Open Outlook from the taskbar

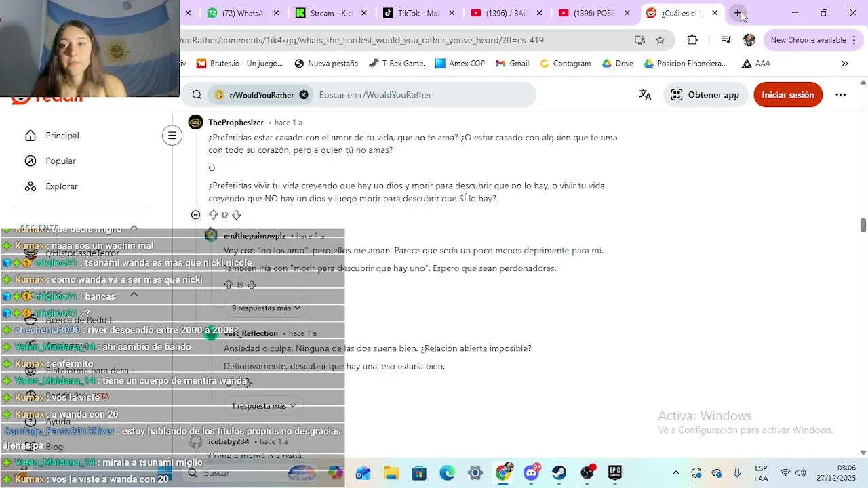[363, 473]
